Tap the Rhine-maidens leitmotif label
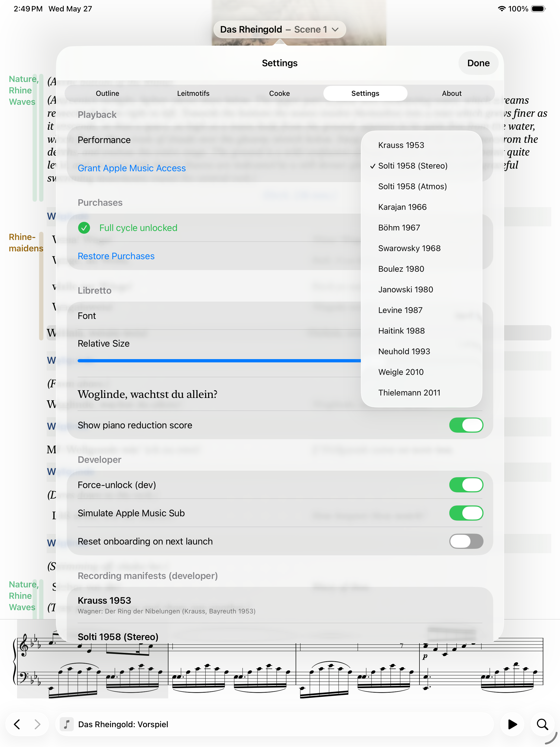 26,242
